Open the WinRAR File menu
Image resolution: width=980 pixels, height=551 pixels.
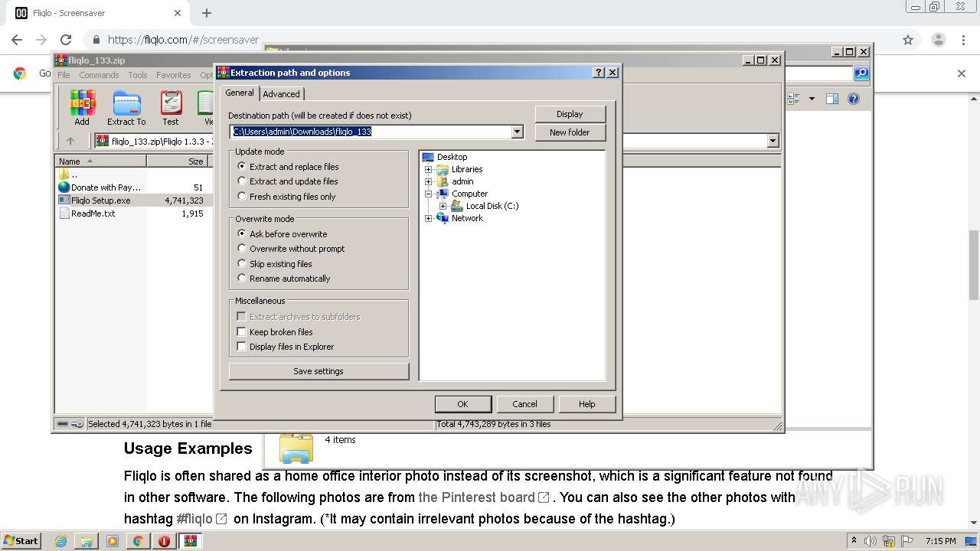click(64, 75)
